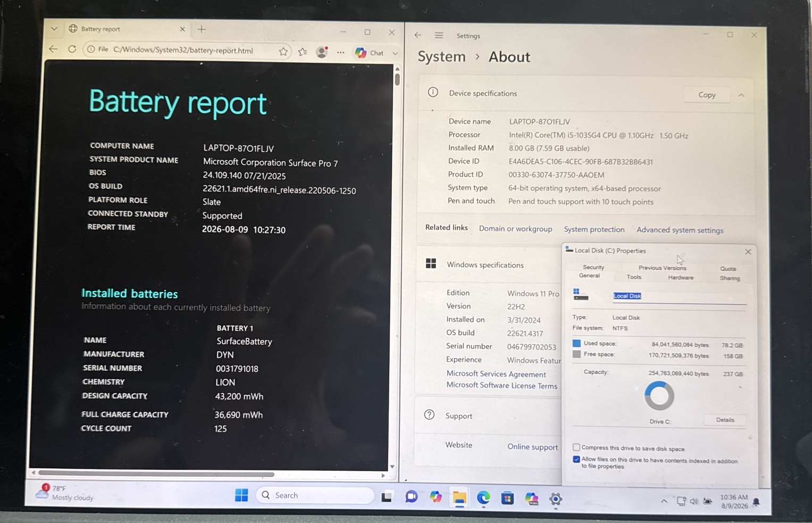Screen dimensions: 812x523
Task: Open the clock showing 10:36 AM
Action: pos(734,501)
